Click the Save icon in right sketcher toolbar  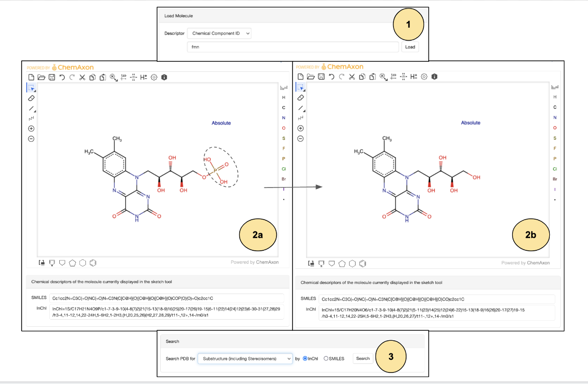click(x=320, y=77)
